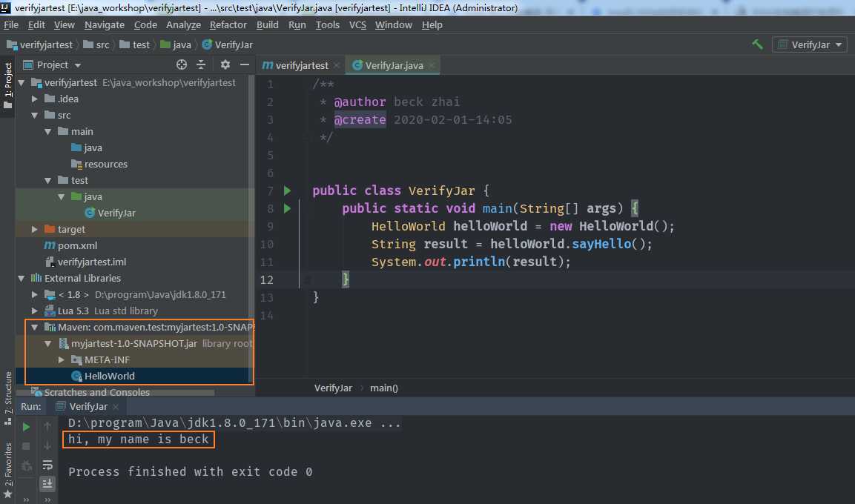855x504 pixels.
Task: Run main method from the line 8 gutter
Action: coord(287,209)
